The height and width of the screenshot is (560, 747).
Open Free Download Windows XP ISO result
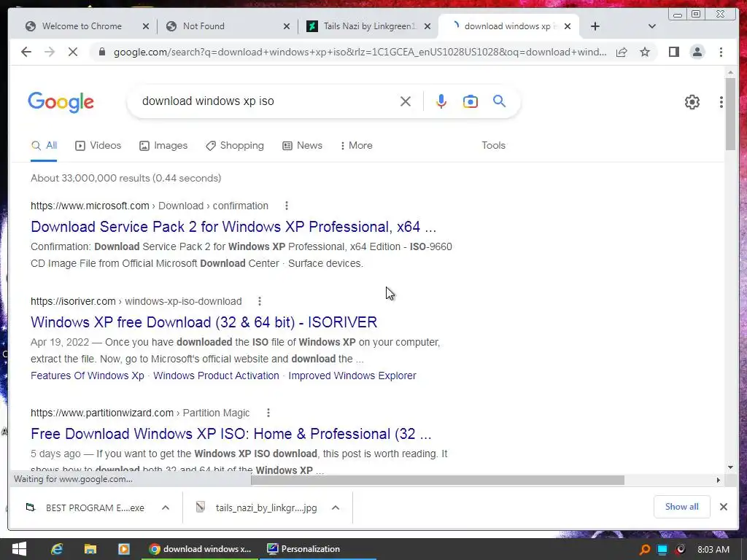231,434
